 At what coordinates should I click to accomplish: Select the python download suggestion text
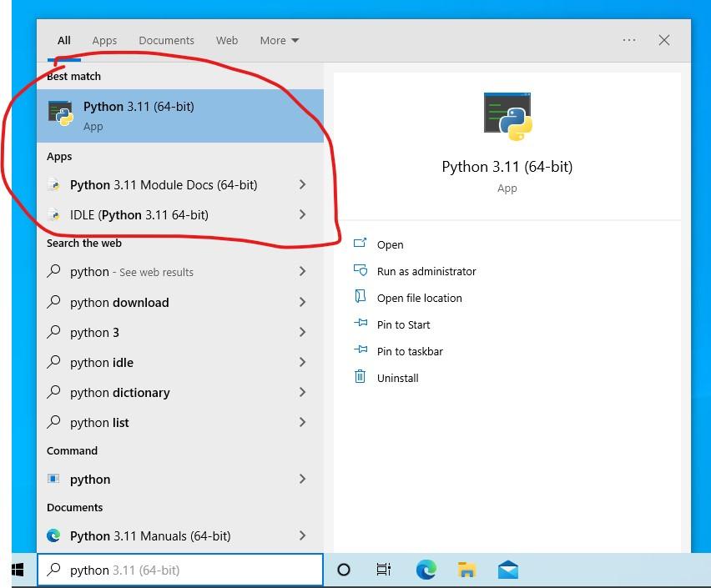click(x=119, y=303)
